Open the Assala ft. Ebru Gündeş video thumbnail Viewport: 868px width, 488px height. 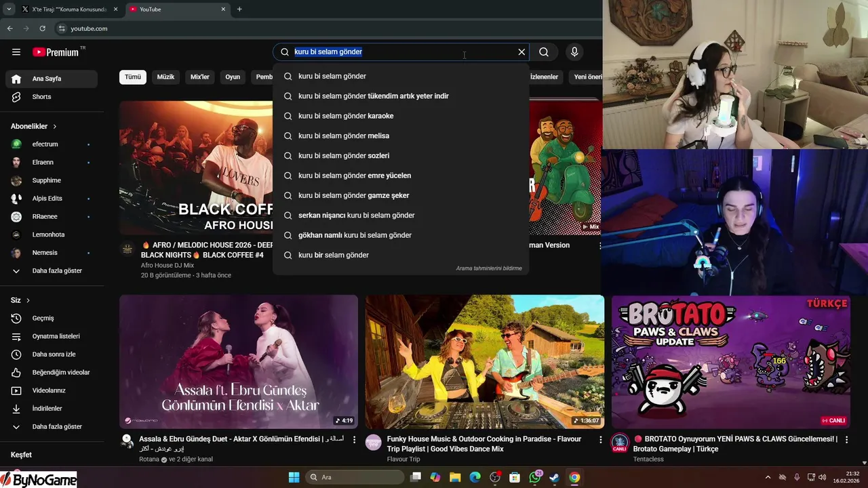point(239,362)
